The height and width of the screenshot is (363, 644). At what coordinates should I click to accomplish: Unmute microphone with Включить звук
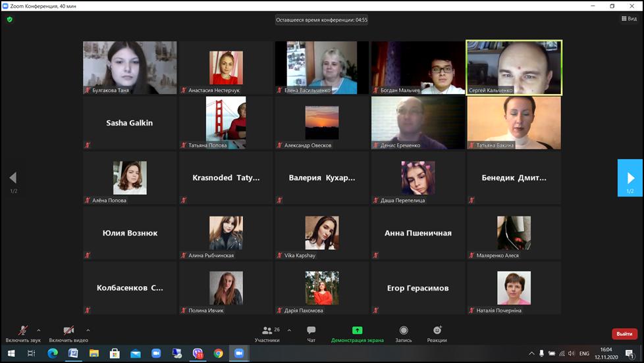tap(22, 333)
